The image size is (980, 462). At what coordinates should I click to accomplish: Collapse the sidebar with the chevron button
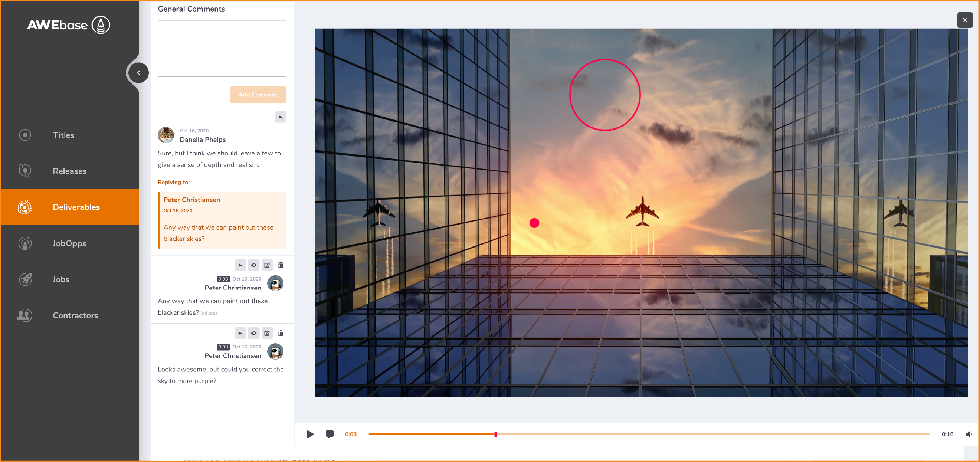pyautogui.click(x=138, y=73)
